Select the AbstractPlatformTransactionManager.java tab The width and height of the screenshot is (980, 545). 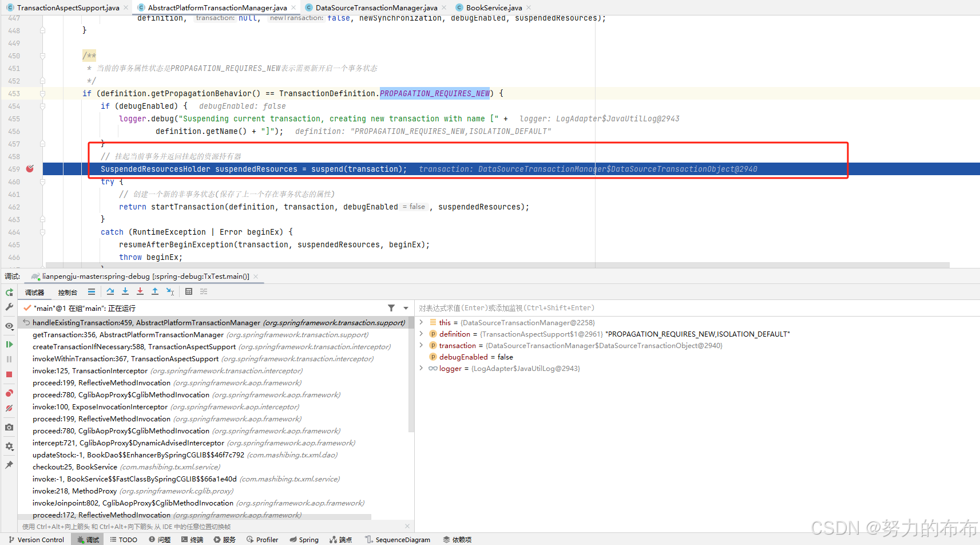(x=217, y=7)
